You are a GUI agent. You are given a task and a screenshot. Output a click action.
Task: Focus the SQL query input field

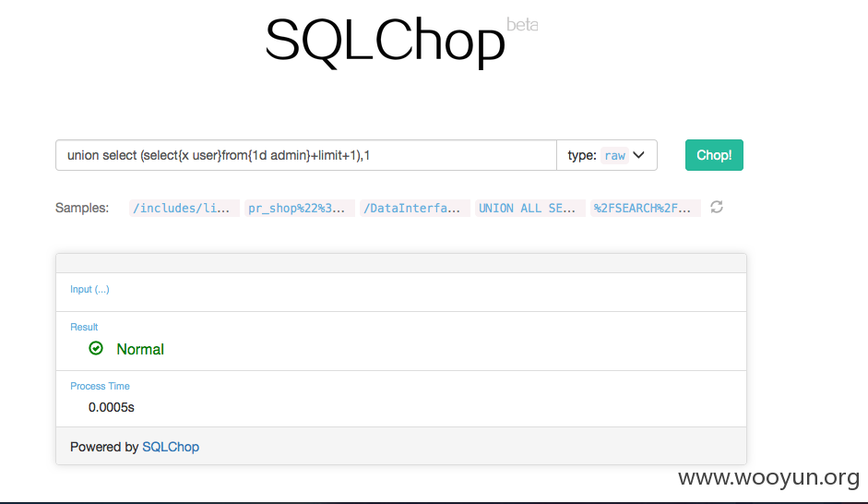point(306,155)
